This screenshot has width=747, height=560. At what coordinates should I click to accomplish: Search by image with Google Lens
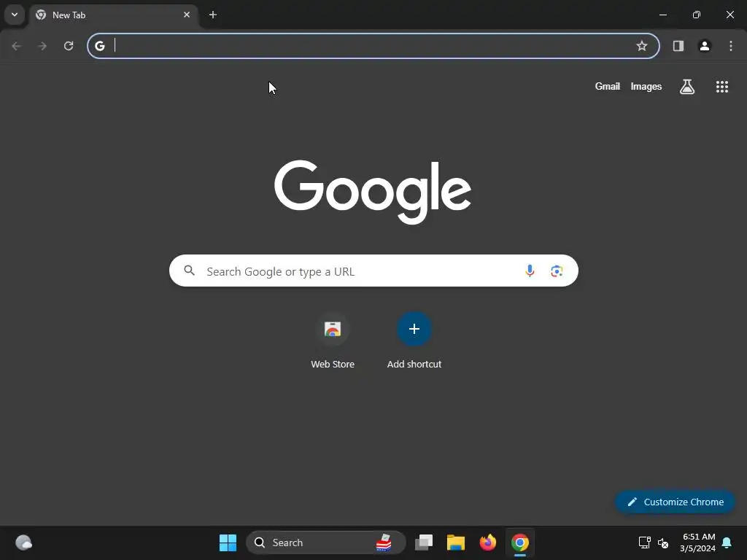tap(557, 271)
